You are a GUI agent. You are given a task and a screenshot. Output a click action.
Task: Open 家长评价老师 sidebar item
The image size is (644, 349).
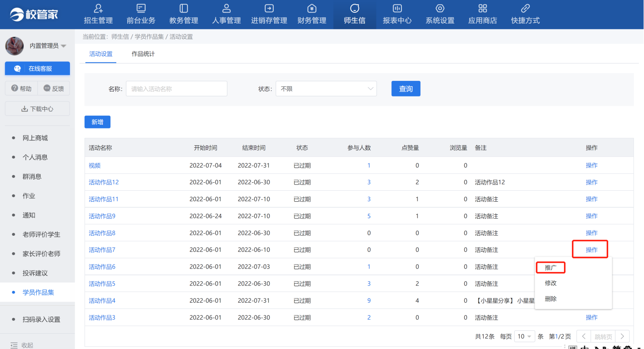(x=41, y=254)
